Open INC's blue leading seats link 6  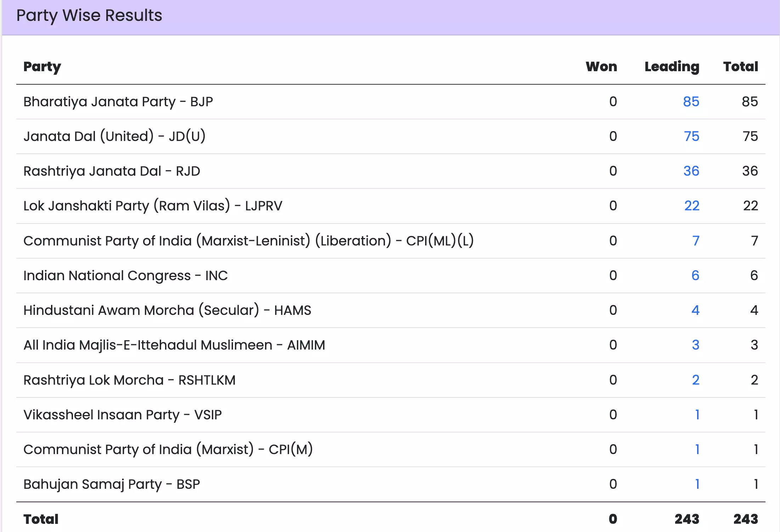[x=695, y=276]
